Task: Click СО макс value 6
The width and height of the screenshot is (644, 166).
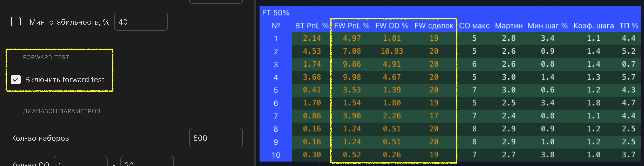Action: 474,64
